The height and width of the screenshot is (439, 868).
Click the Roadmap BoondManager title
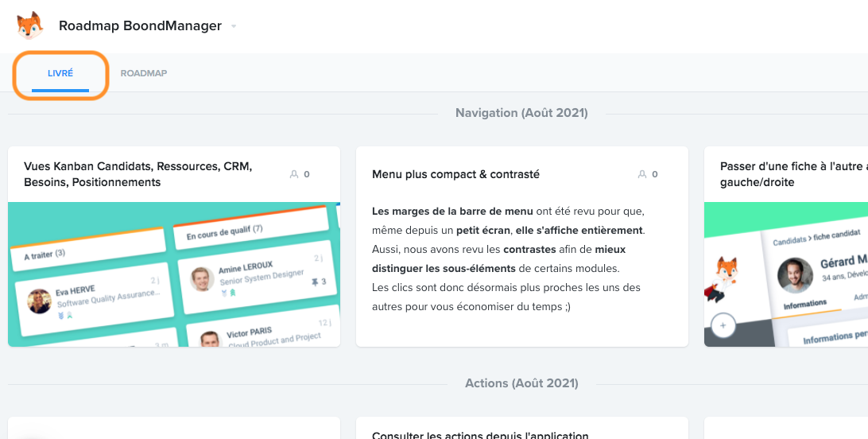140,26
